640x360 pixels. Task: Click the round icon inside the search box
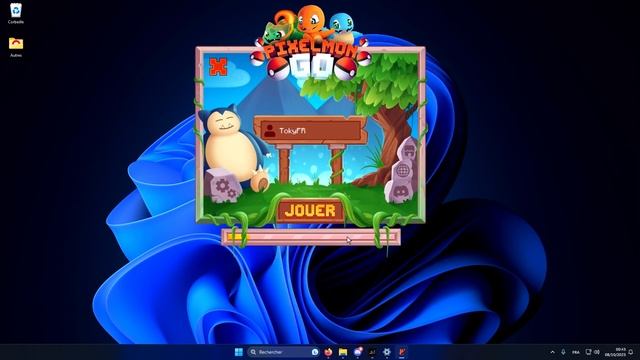[x=315, y=352]
